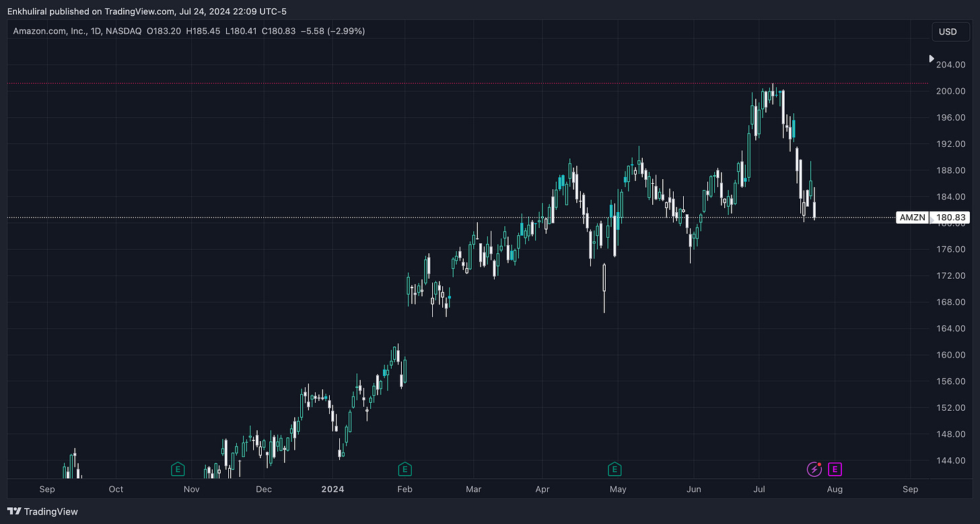Click the 204.00 price axis label

pyautogui.click(x=951, y=65)
